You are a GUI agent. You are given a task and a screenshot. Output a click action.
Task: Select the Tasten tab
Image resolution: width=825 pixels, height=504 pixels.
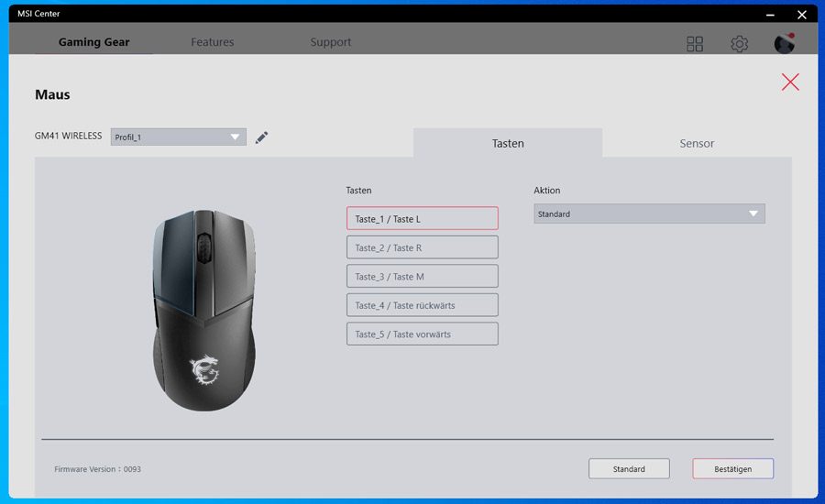(x=508, y=143)
